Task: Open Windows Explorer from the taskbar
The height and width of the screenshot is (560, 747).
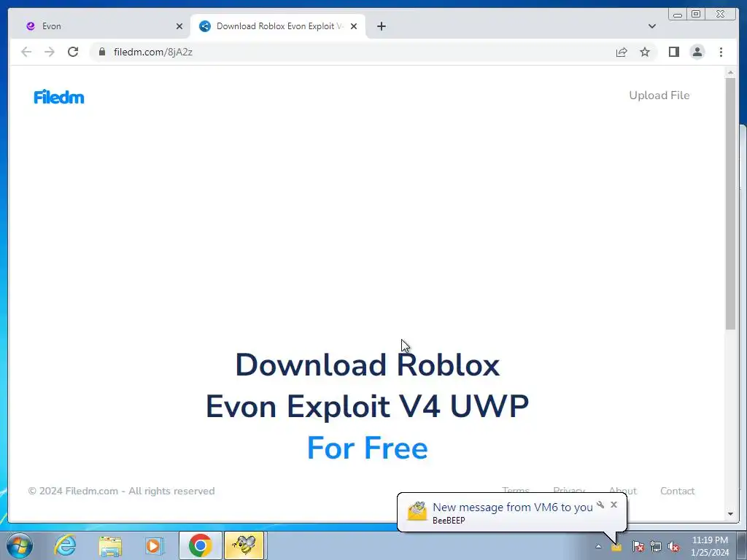Action: [110, 545]
